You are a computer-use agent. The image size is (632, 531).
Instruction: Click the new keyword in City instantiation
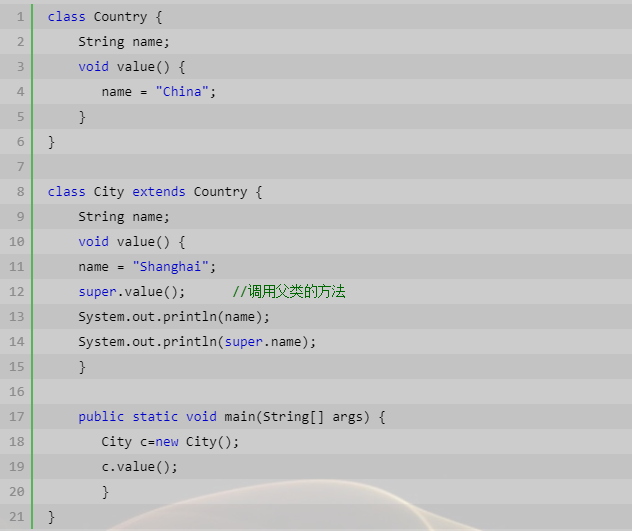tap(166, 442)
